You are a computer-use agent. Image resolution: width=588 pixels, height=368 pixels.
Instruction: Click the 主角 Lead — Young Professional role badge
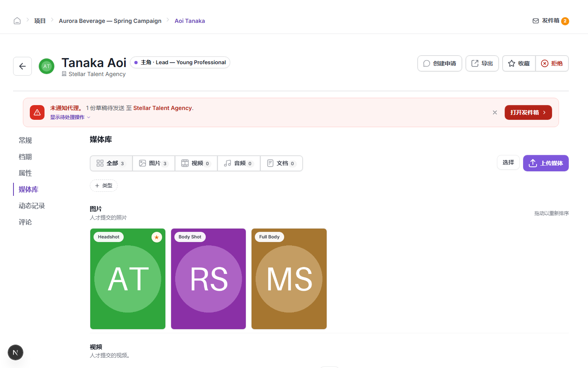180,63
